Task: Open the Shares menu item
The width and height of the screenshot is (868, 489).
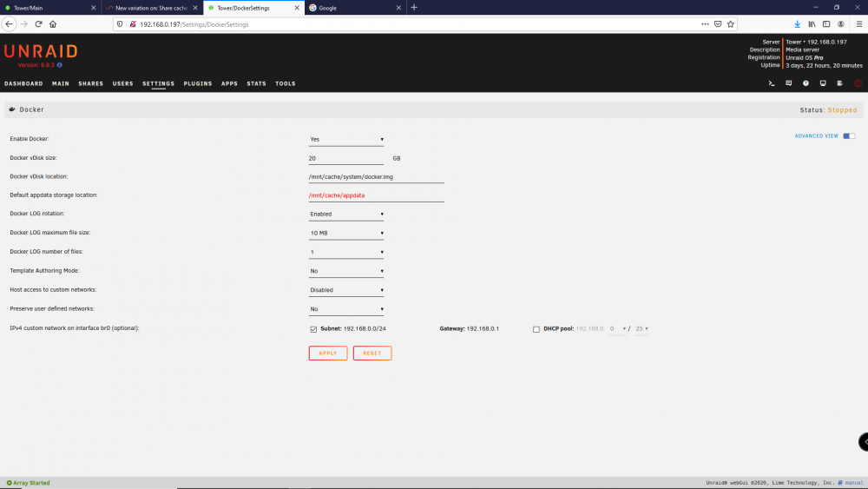Action: coord(91,83)
